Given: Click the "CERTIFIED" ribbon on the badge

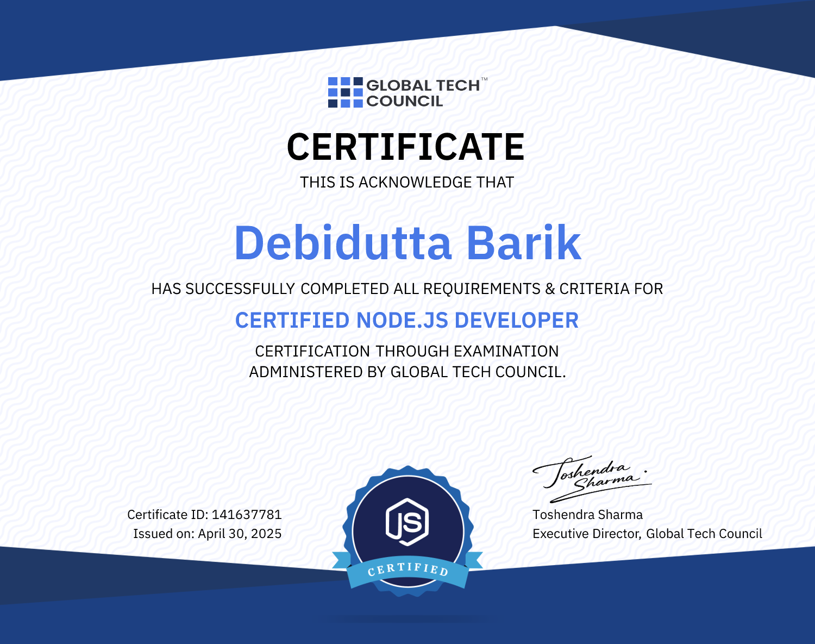Looking at the screenshot, I should (x=407, y=571).
